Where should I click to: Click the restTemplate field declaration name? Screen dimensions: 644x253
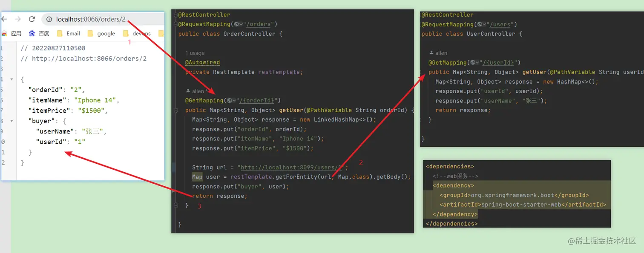(x=279, y=72)
